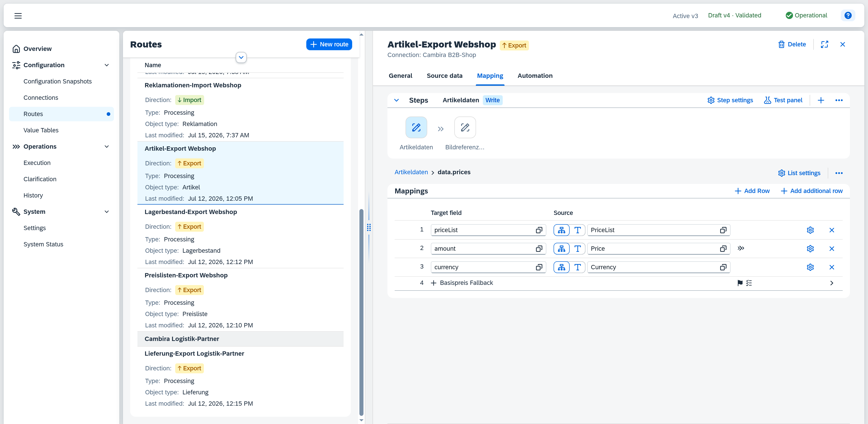This screenshot has width=868, height=424.
Task: Open the Source data tab
Action: [444, 76]
